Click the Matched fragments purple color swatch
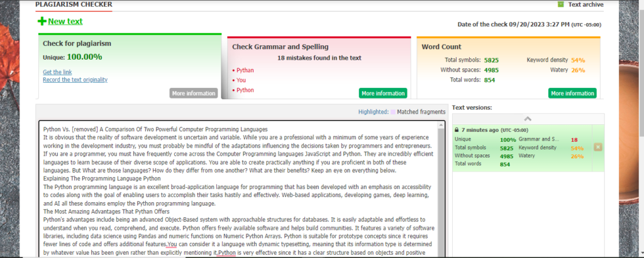Image resolution: width=644 pixels, height=258 pixels. click(393, 112)
